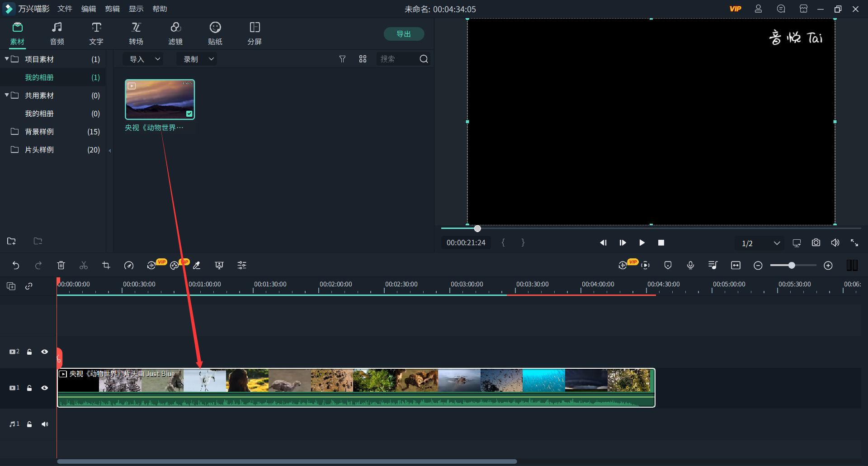The height and width of the screenshot is (466, 868).
Task: Click the timeline zoom slider handle
Action: (x=792, y=266)
